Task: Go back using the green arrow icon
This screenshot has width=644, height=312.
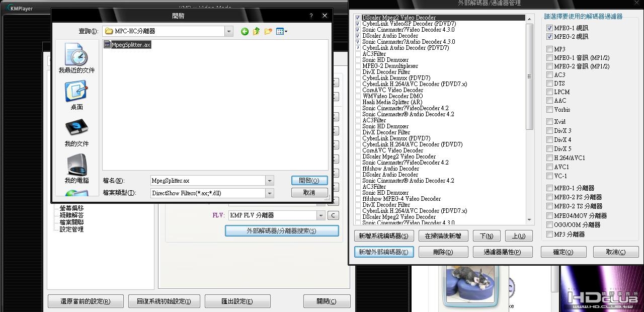Action: point(245,31)
